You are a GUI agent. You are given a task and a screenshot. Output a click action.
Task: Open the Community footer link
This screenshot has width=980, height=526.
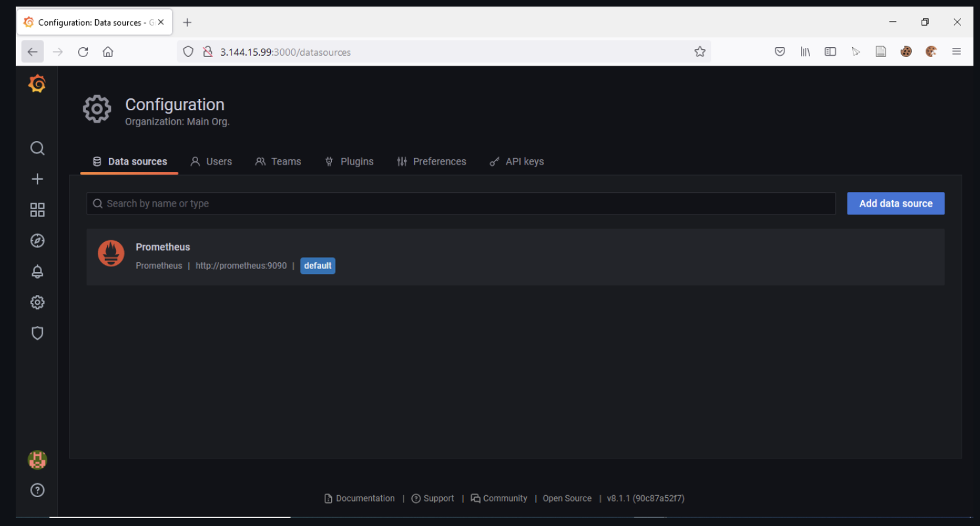click(x=499, y=498)
